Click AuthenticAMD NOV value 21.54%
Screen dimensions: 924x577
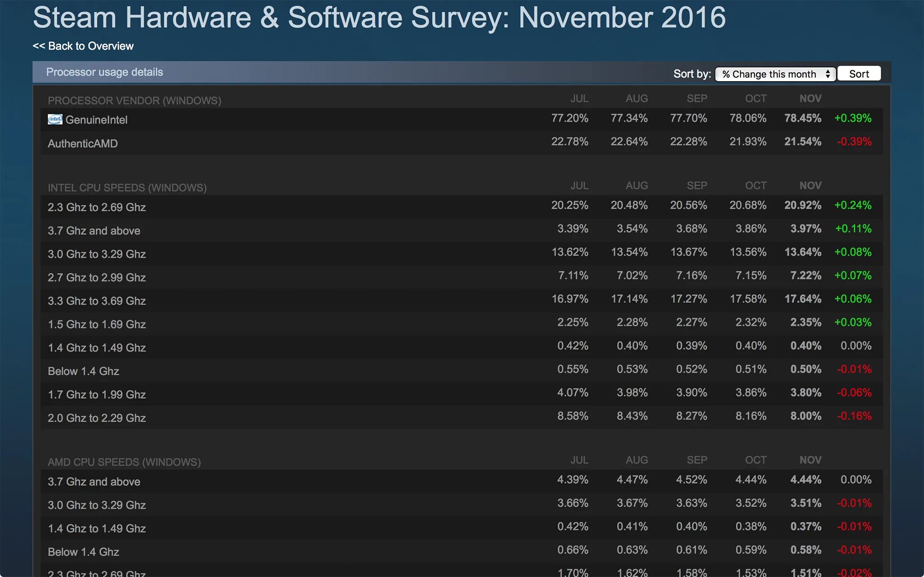pos(803,142)
